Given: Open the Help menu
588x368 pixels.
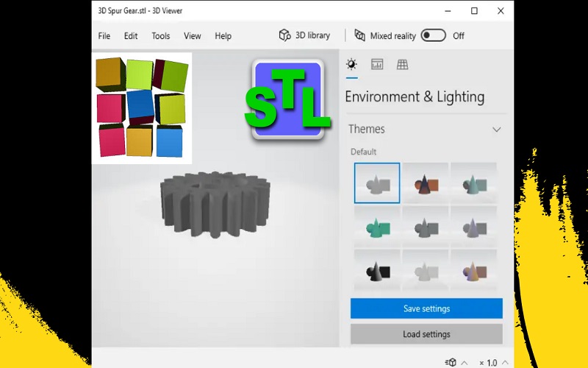Looking at the screenshot, I should [x=223, y=36].
